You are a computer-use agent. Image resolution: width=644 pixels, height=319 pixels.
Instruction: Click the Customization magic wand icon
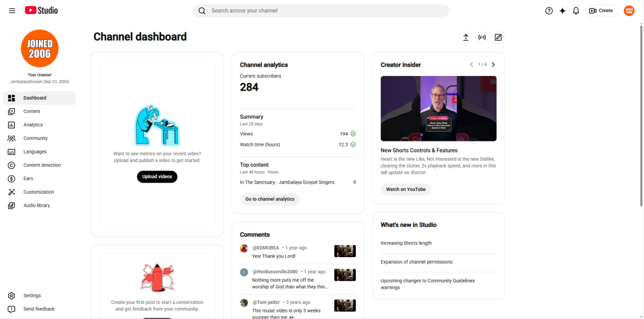coord(12,192)
